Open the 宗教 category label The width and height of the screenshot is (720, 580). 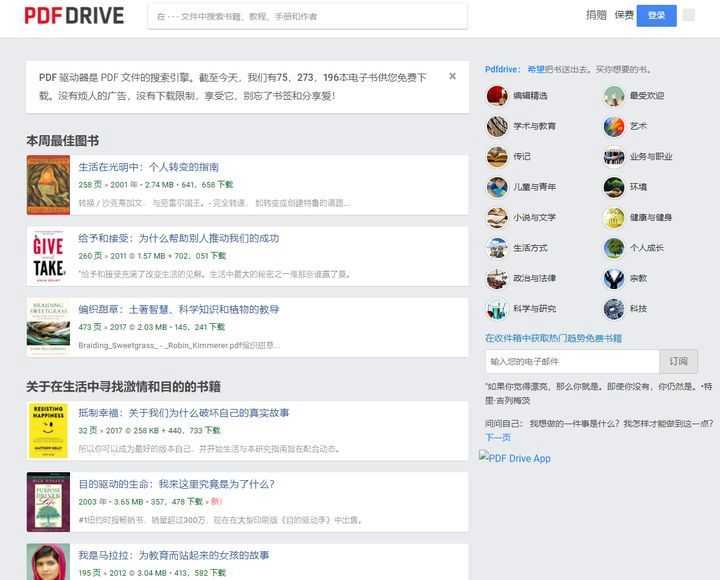click(x=638, y=278)
